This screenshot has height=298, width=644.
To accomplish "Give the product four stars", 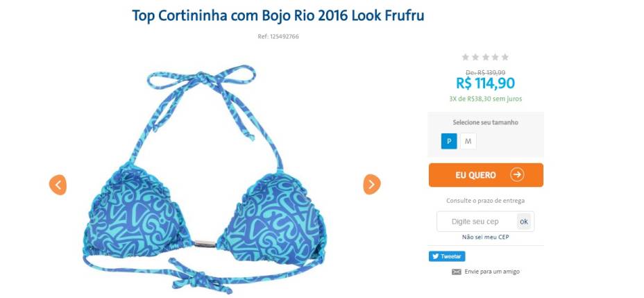I will pos(495,57).
